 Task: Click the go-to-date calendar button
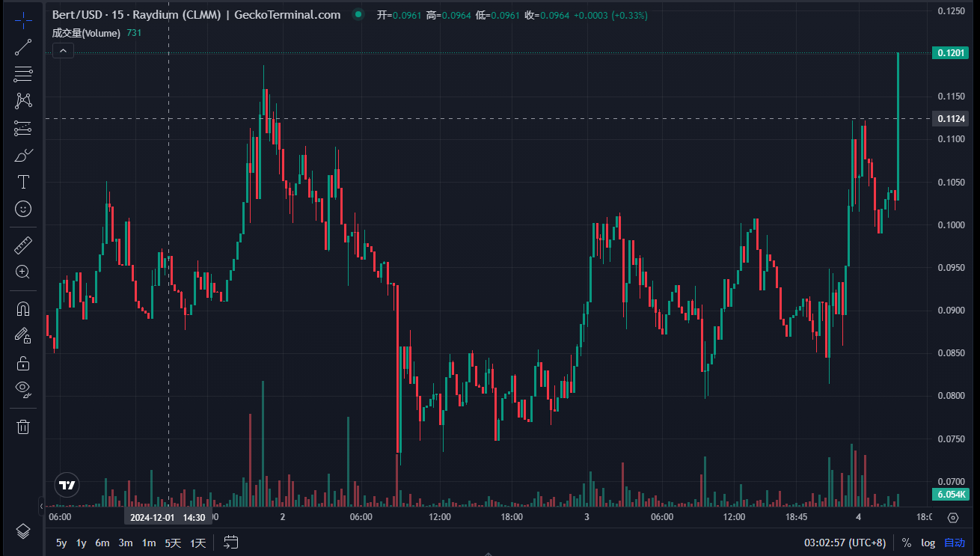pyautogui.click(x=231, y=543)
